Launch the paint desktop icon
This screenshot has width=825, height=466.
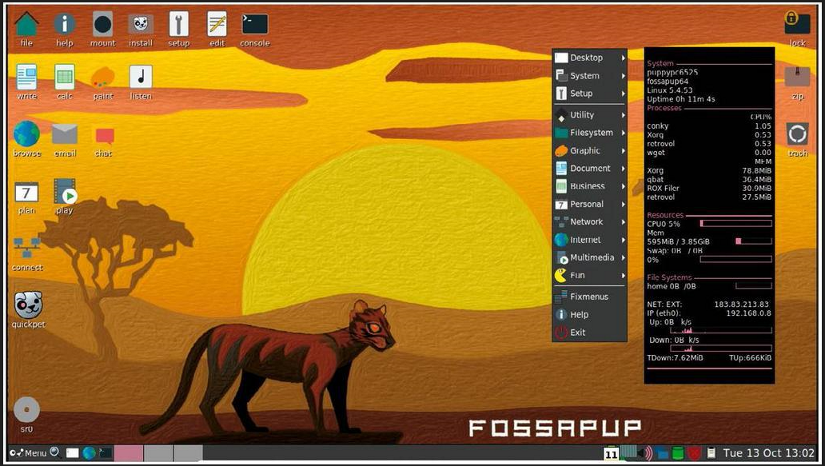click(103, 77)
